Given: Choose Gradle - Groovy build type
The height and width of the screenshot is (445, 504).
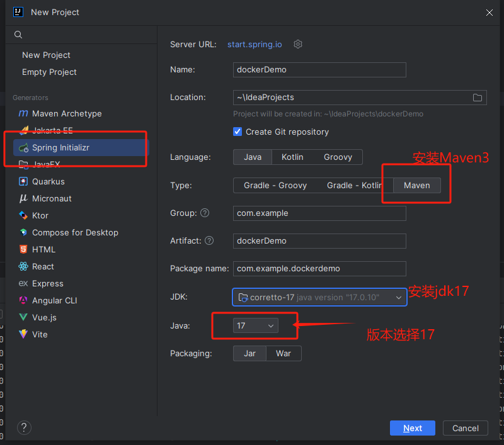Looking at the screenshot, I should [275, 186].
